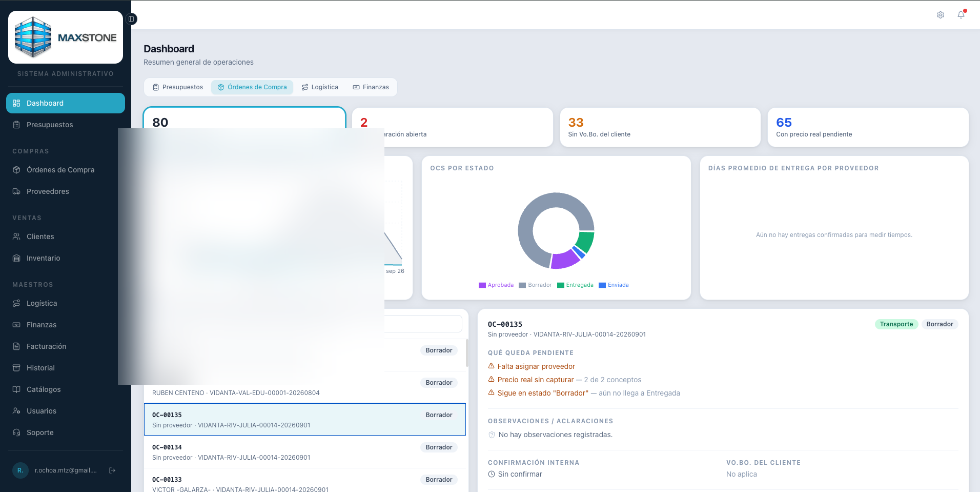
Task: Select the Finanzas dashboard tab
Action: click(x=371, y=87)
